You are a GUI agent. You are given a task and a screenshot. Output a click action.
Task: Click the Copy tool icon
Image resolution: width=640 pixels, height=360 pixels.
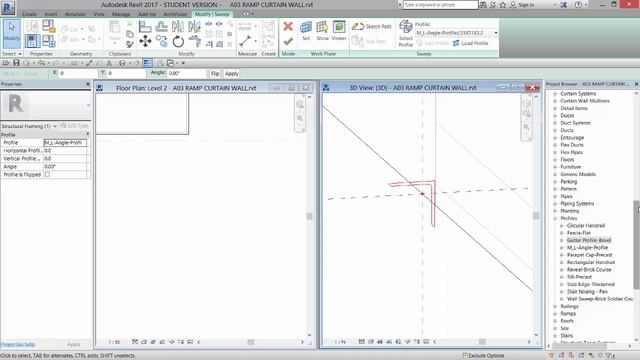[162, 41]
